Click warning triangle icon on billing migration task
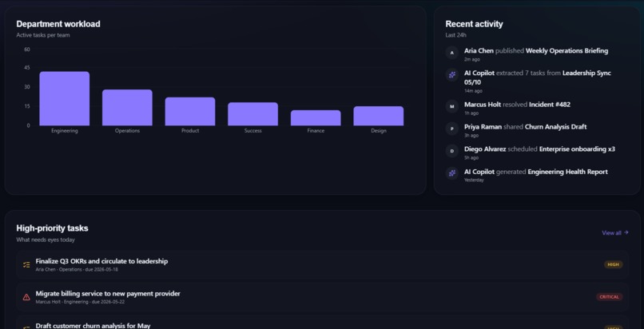This screenshot has width=644, height=329. coord(26,297)
